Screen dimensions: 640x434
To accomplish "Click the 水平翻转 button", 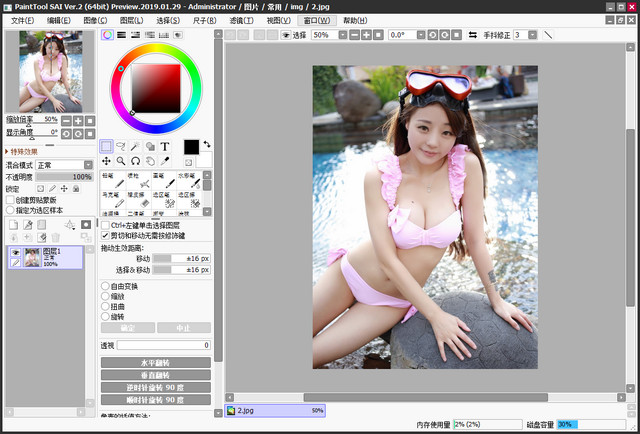I will tap(155, 362).
